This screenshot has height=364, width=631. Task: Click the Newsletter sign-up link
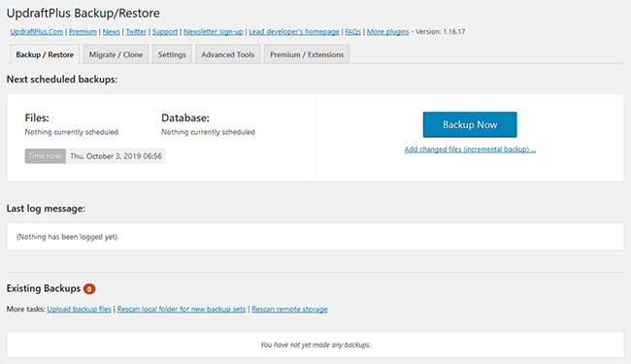[214, 32]
